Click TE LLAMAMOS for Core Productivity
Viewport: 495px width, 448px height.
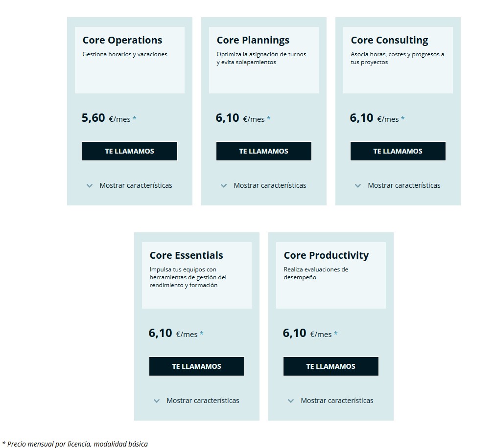coord(331,366)
